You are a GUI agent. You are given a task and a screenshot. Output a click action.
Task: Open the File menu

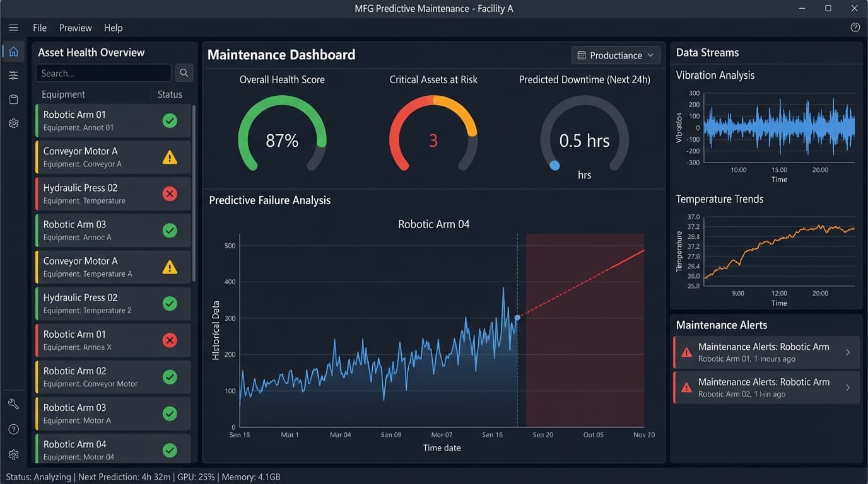(x=39, y=28)
